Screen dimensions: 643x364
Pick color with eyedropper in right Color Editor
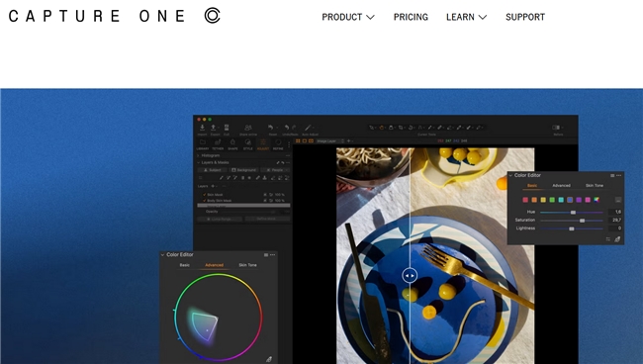[x=617, y=239]
